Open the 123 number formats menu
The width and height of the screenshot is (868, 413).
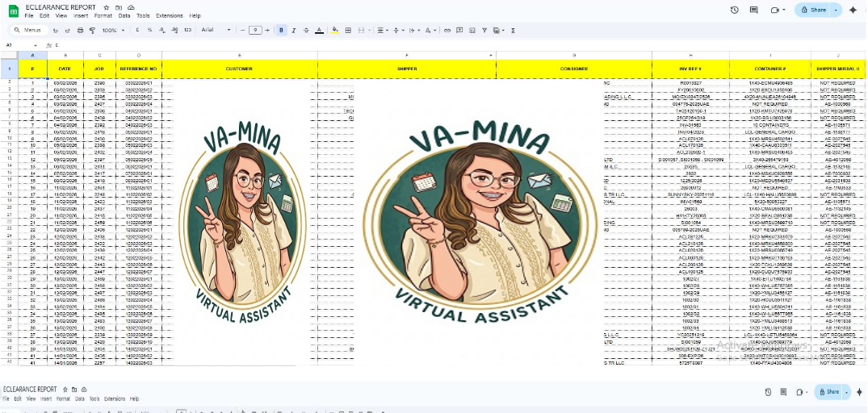tap(187, 31)
